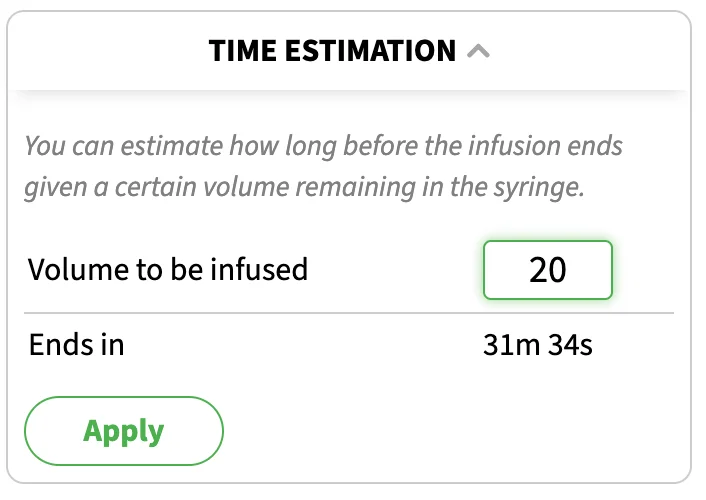706x500 pixels.
Task: Click the divider line above Ends in
Action: click(349, 313)
